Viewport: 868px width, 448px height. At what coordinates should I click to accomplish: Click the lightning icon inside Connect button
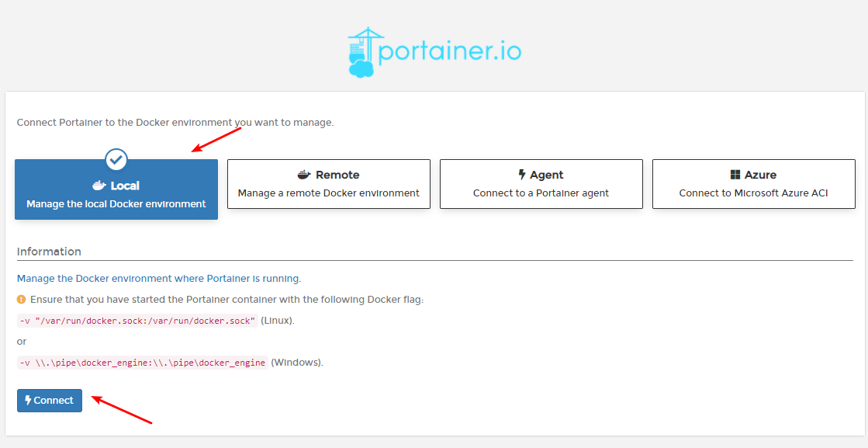pos(28,401)
